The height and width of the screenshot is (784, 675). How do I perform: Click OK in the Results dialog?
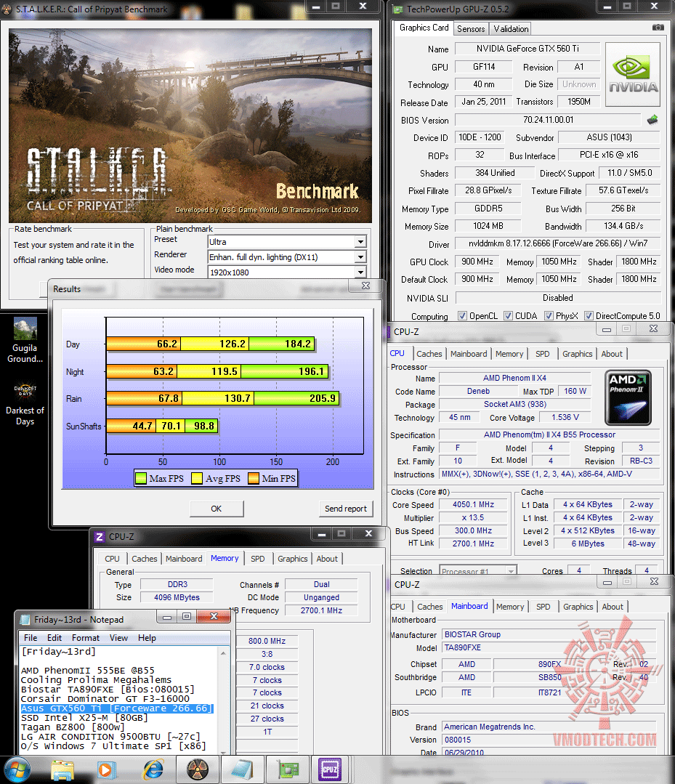[x=216, y=509]
